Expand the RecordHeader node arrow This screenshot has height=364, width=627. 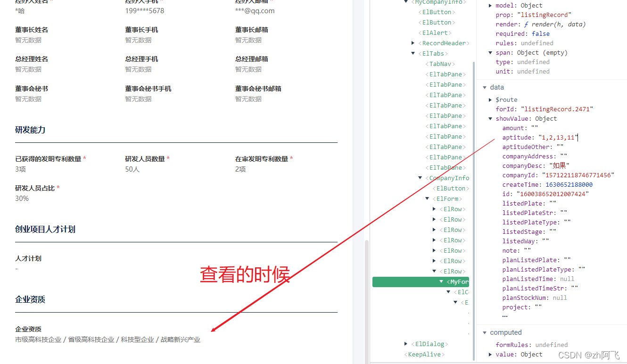[413, 43]
